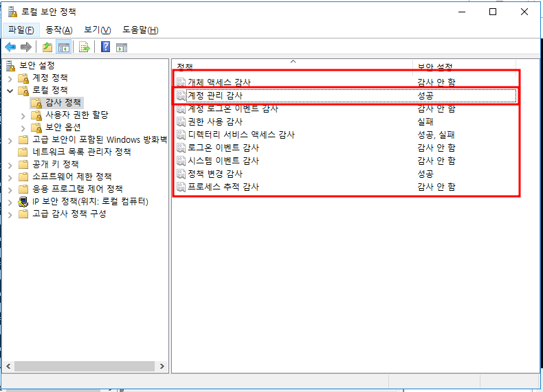Expand the IP 보안 정책 node
Screen dimensions: 543x392
point(10,203)
